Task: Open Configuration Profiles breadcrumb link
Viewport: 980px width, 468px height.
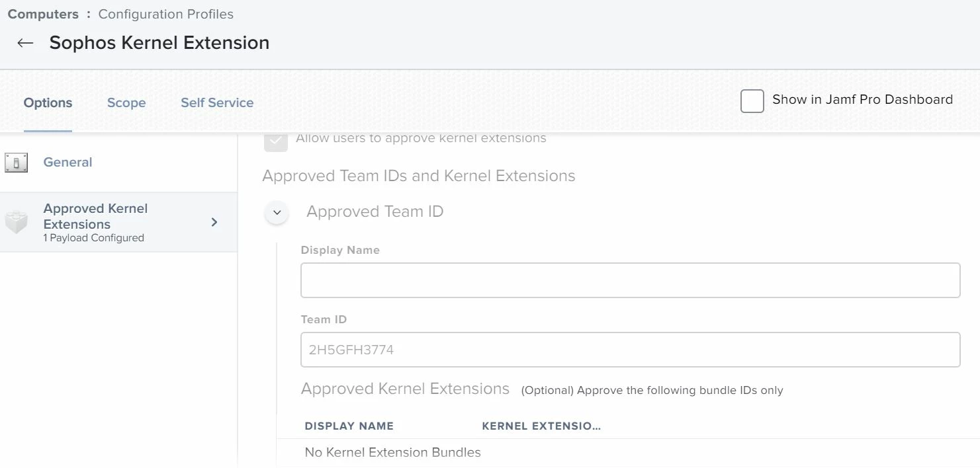Action: coord(165,14)
